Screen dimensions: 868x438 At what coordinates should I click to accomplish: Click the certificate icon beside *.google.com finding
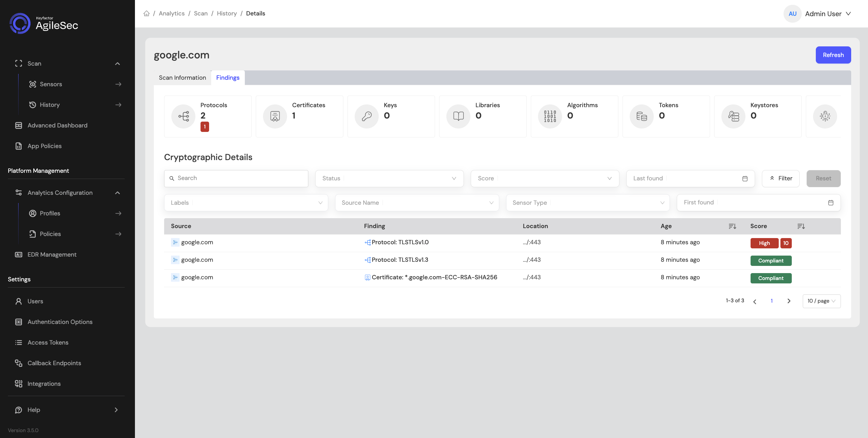[368, 278]
